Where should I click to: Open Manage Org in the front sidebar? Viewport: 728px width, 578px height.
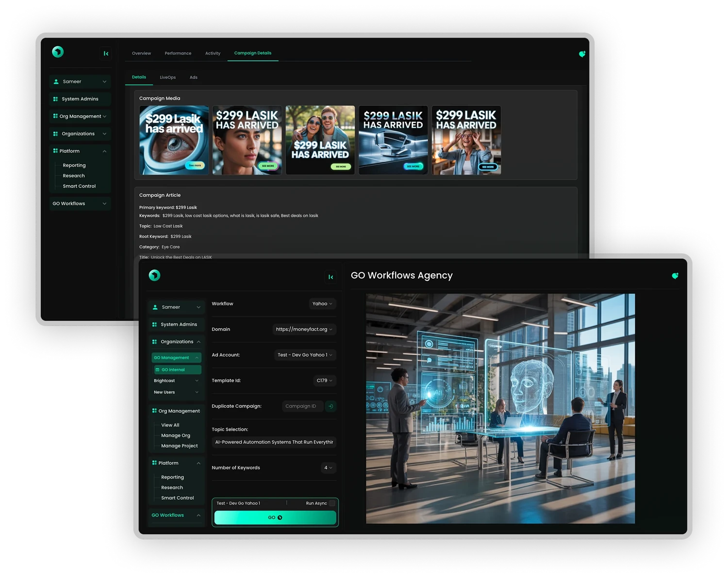point(176,436)
